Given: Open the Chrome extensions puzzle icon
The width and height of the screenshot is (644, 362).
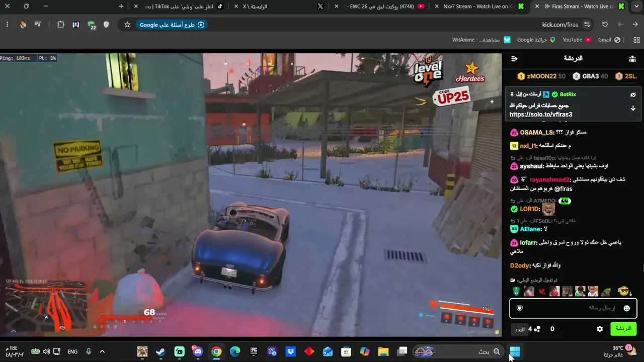Looking at the screenshot, I should click(61, 25).
